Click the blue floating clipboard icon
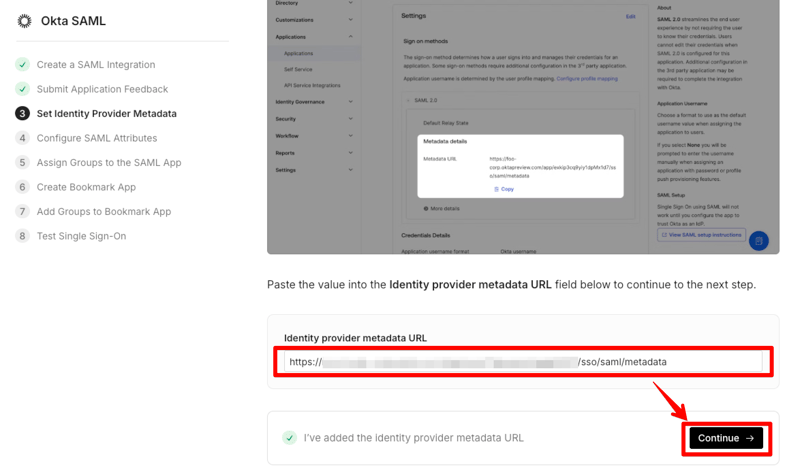The image size is (800, 472). pos(759,240)
